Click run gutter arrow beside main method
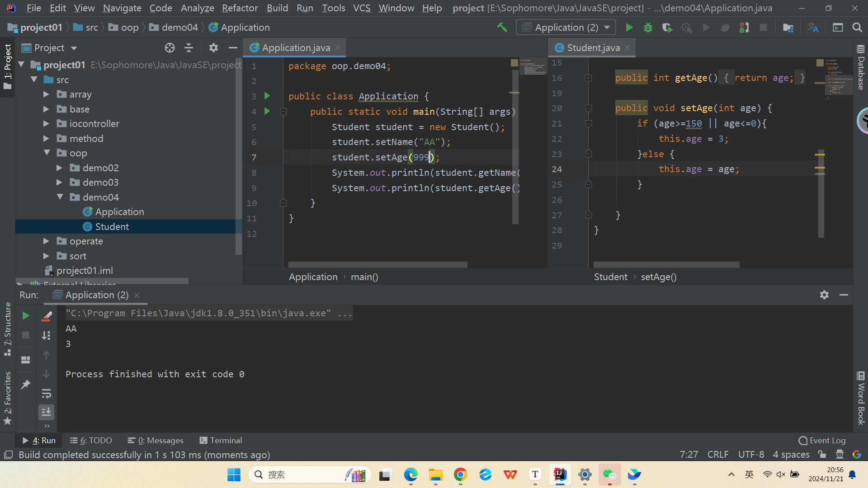This screenshot has height=488, width=868. pyautogui.click(x=267, y=111)
